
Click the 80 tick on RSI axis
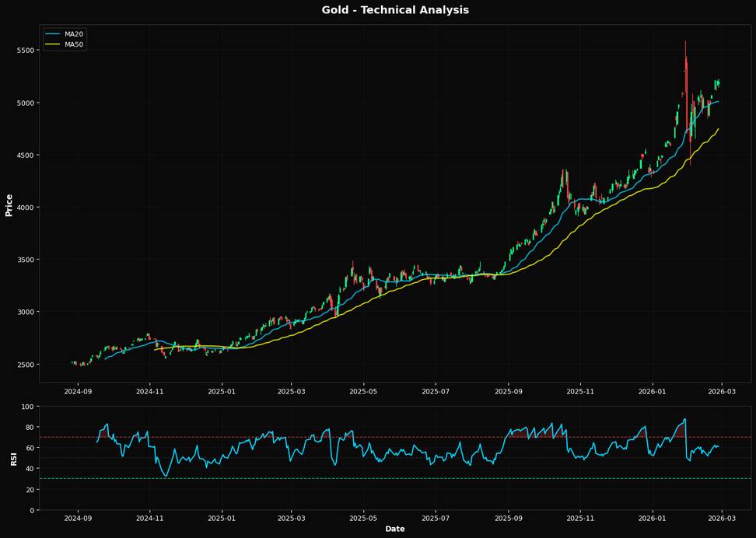[30, 427]
